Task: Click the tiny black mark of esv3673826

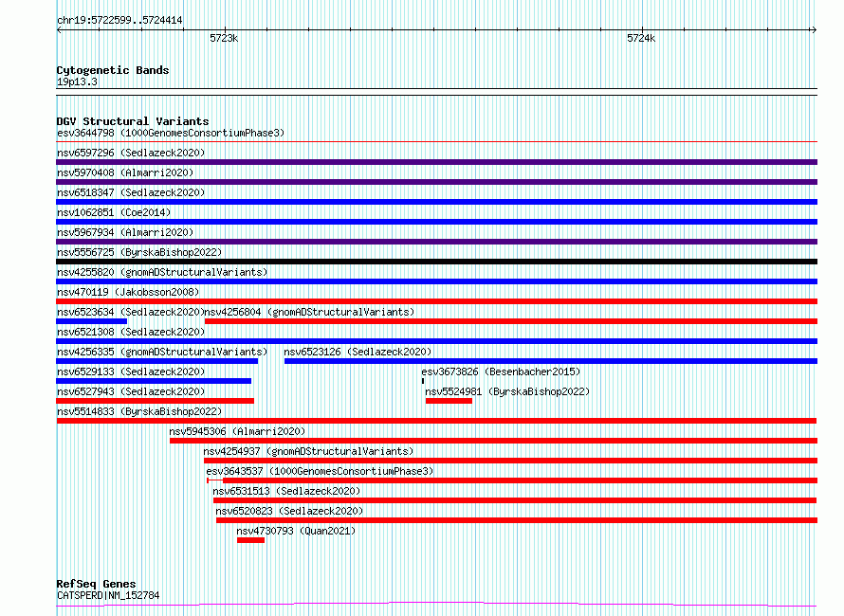Action: (423, 381)
